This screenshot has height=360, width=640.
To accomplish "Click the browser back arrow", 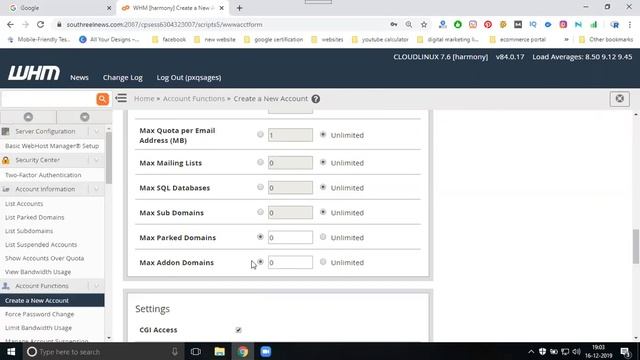I will point(10,24).
